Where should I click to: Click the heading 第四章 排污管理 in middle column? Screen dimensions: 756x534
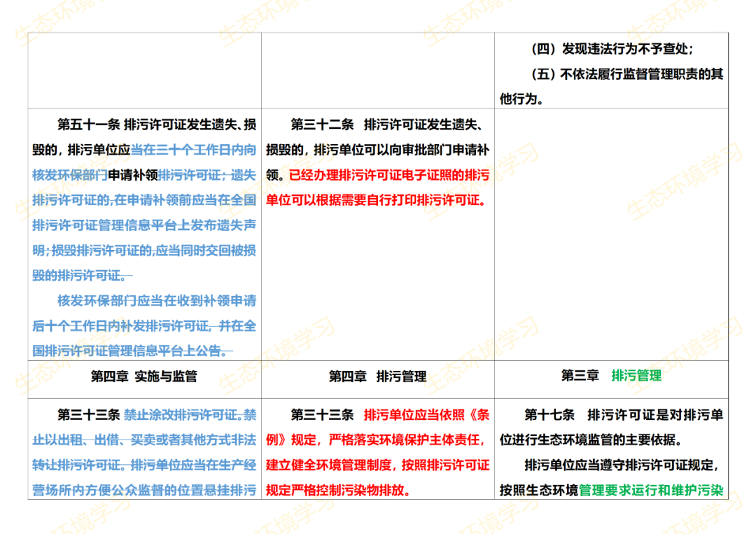[x=377, y=377]
